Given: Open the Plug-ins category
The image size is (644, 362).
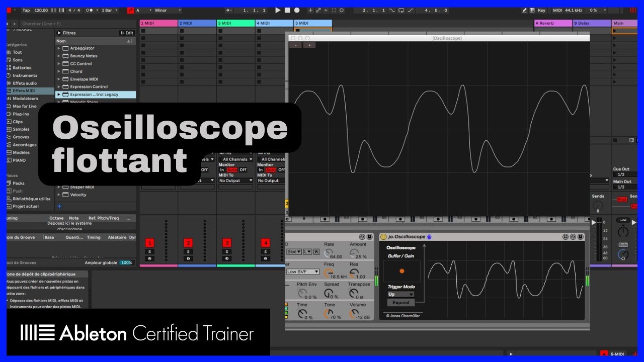Looking at the screenshot, I should pos(21,114).
